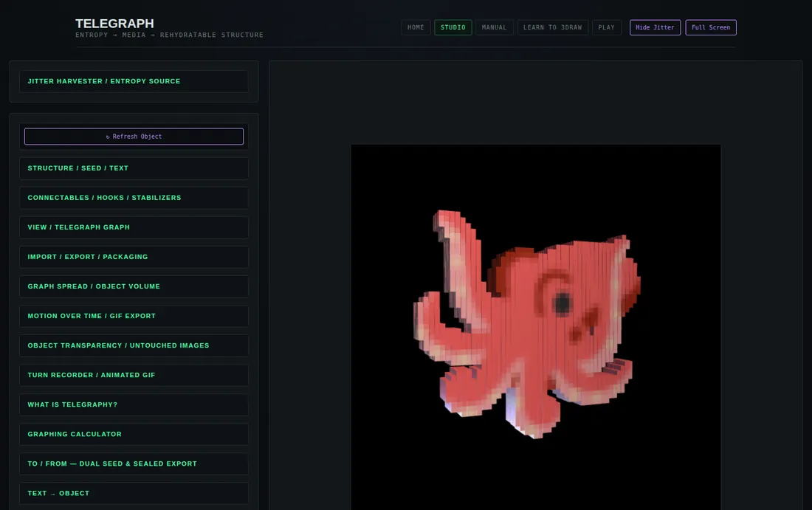
Task: Click the Refresh Object button
Action: (134, 137)
